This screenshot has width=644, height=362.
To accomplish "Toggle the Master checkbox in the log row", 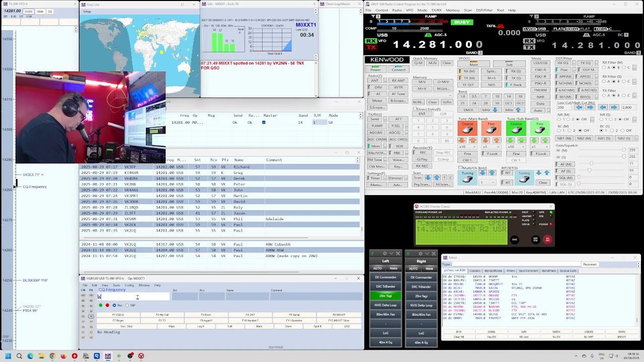I will (263, 122).
